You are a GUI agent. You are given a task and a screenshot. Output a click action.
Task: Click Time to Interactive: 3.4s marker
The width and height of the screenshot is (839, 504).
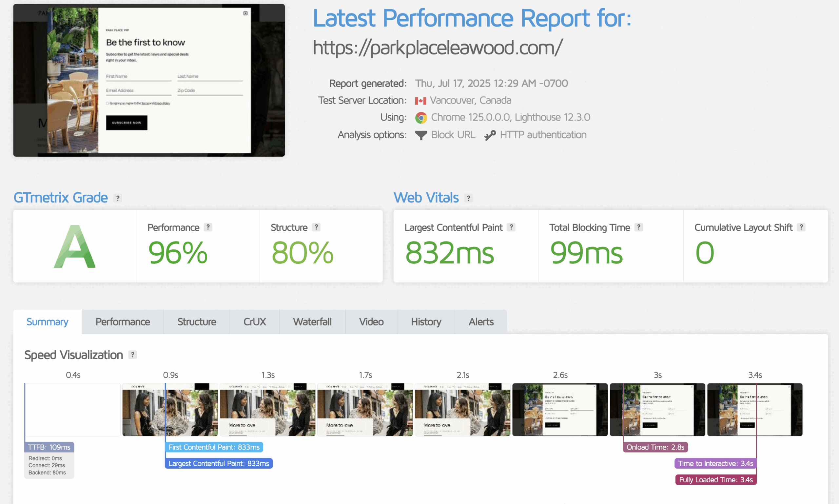715,464
